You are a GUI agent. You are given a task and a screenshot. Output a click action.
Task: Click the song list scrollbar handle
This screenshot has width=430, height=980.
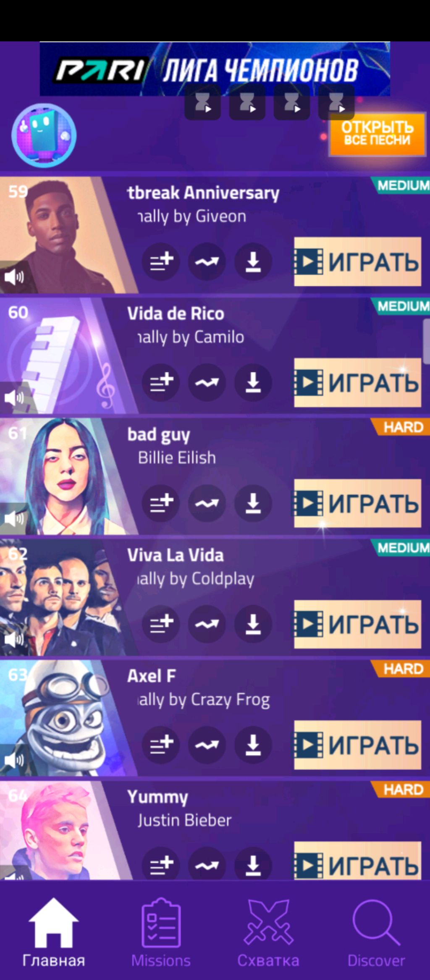point(427,341)
